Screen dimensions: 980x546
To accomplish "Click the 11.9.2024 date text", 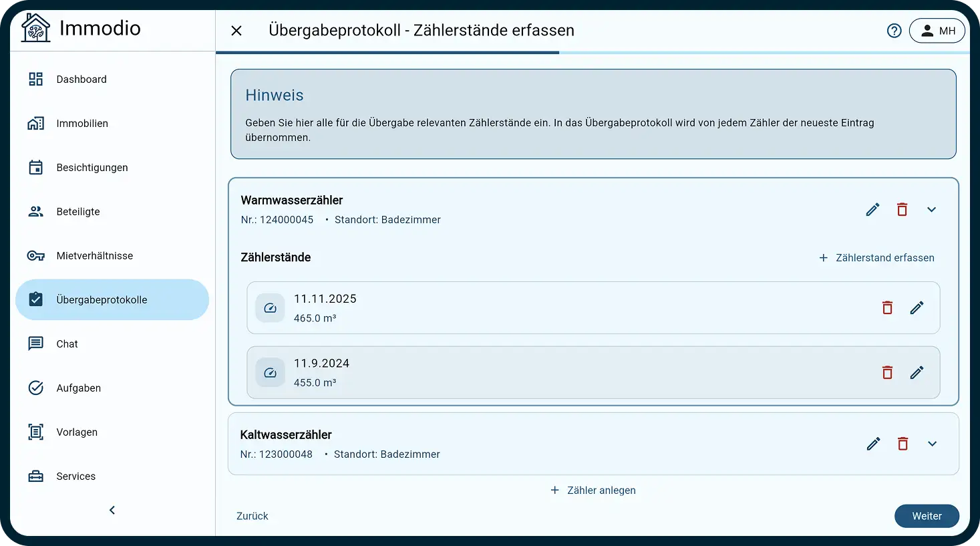I will [322, 363].
